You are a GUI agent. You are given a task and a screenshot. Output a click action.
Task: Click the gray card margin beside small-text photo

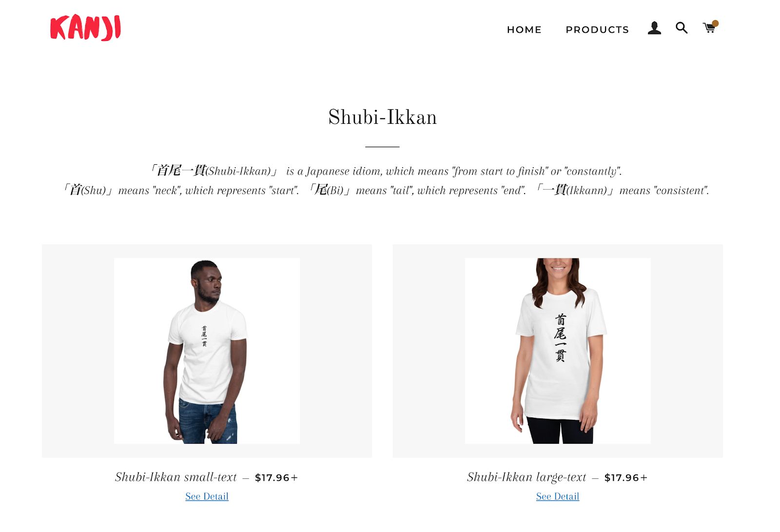tap(78, 351)
